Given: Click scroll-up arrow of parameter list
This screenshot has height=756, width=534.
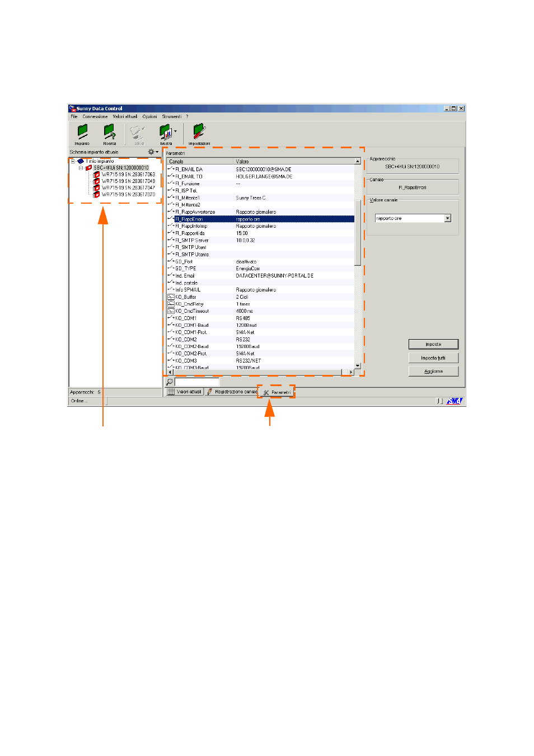Looking at the screenshot, I should pos(358,162).
